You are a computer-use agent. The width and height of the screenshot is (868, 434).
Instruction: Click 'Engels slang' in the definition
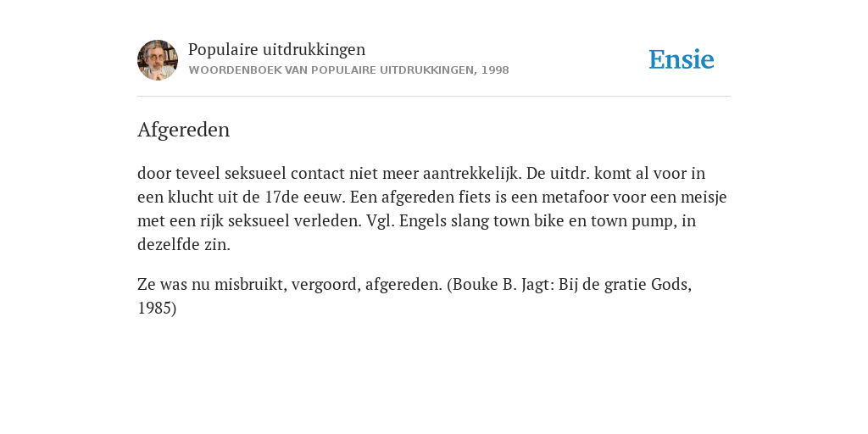pyautogui.click(x=444, y=221)
